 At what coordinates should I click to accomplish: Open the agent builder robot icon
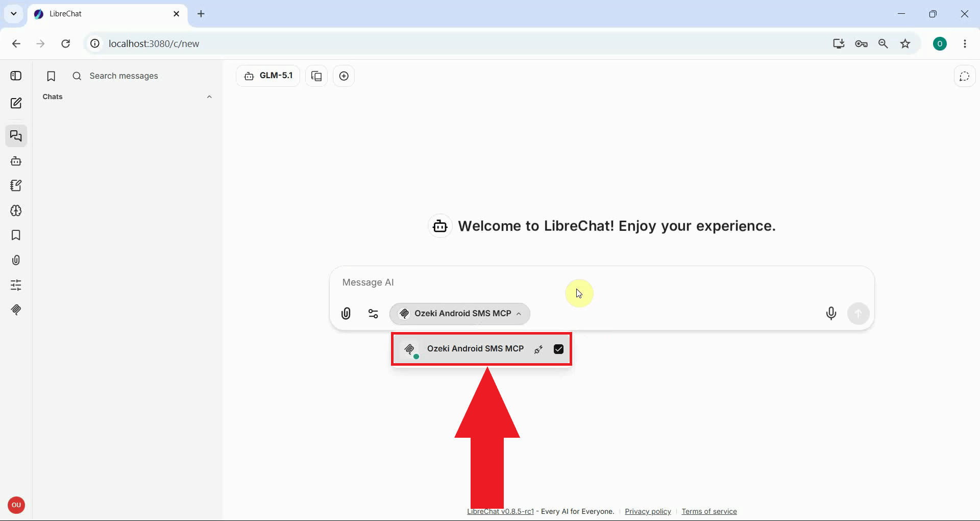[x=16, y=161]
